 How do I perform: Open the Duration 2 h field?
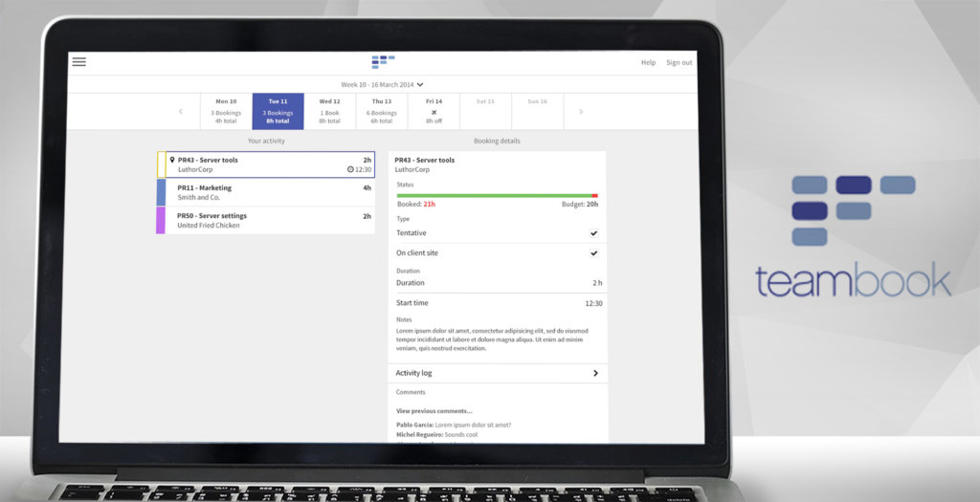coord(498,283)
